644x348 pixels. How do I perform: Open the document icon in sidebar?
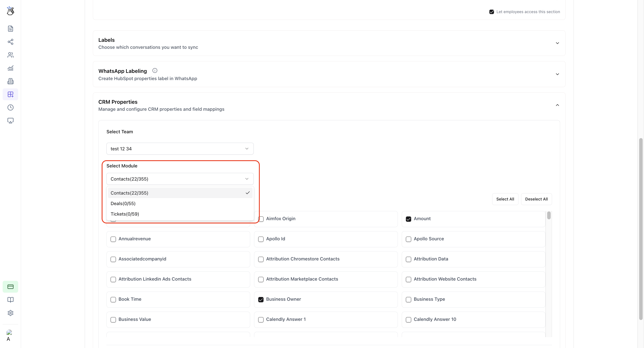coord(10,29)
